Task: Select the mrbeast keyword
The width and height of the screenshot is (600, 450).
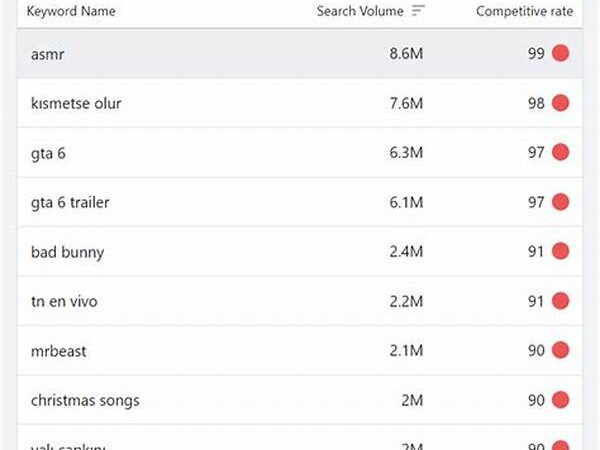Action: [58, 351]
